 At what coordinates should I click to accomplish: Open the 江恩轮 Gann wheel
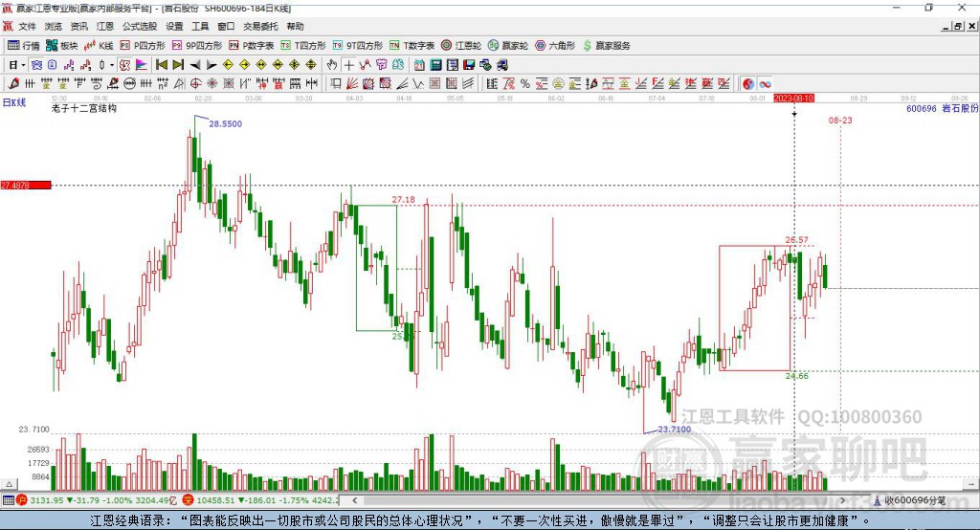(x=461, y=46)
